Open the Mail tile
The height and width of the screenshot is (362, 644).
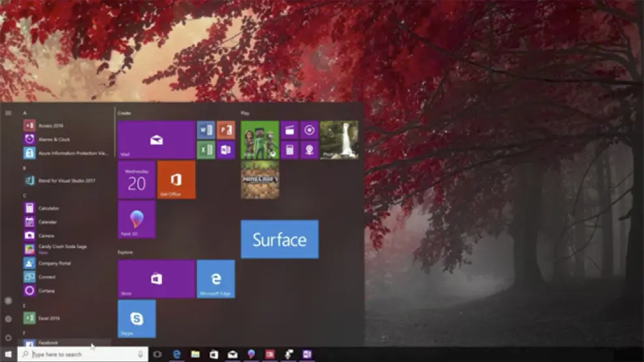tap(156, 139)
